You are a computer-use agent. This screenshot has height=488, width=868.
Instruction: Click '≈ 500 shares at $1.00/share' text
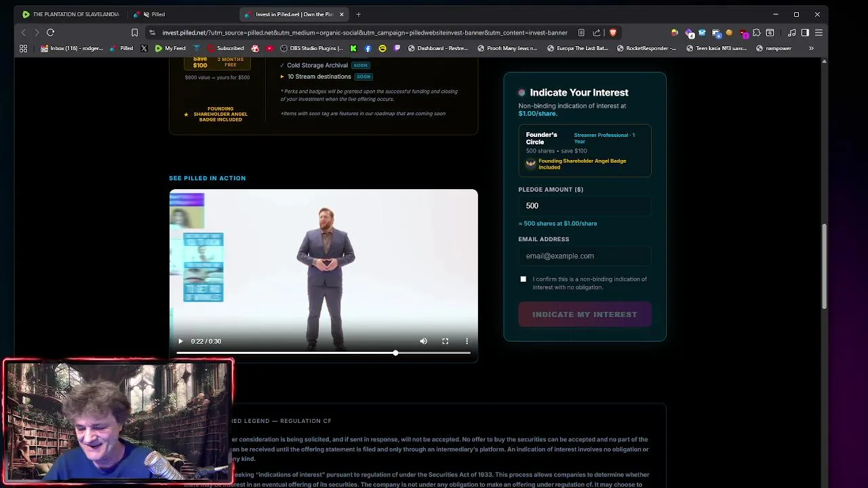point(557,224)
